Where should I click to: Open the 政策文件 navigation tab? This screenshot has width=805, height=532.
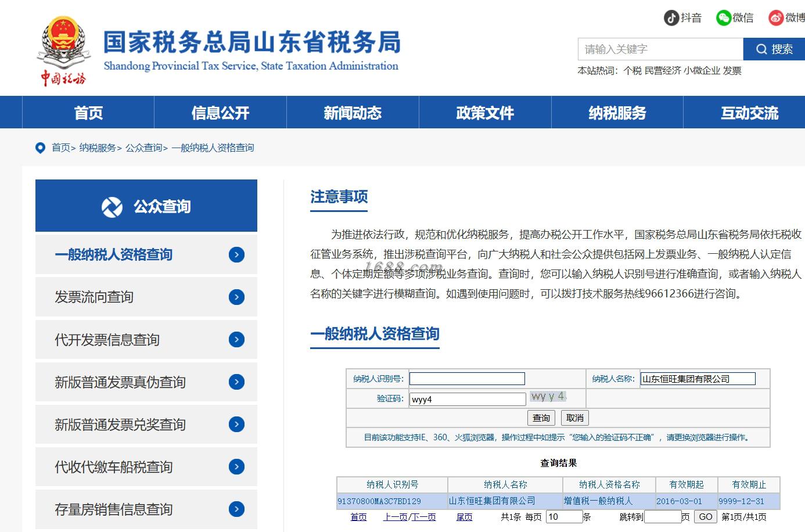[485, 113]
